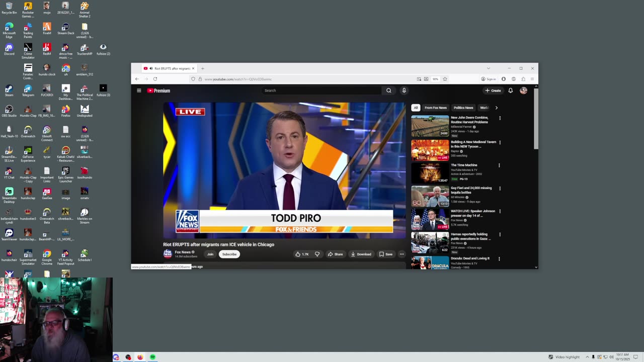Screen dimensions: 644x362
Task: Close the Riot ERUPTS browser tab
Action: coord(193,68)
